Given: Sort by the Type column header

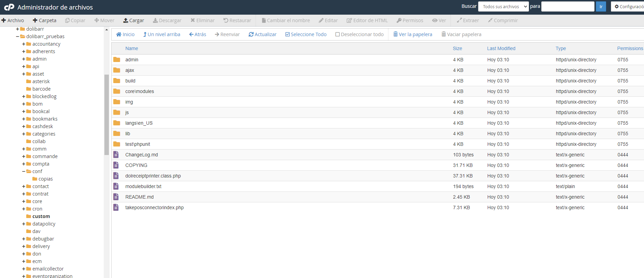Looking at the screenshot, I should click(x=561, y=48).
